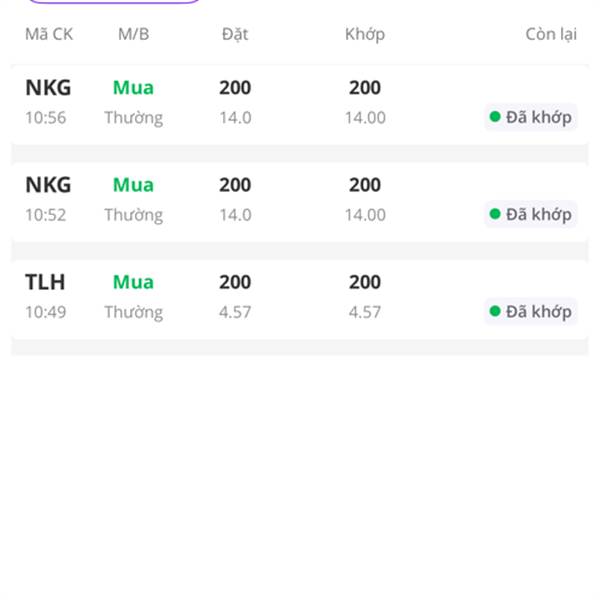Click the green dot on 10:52 order status
The image size is (600, 600).
[495, 214]
